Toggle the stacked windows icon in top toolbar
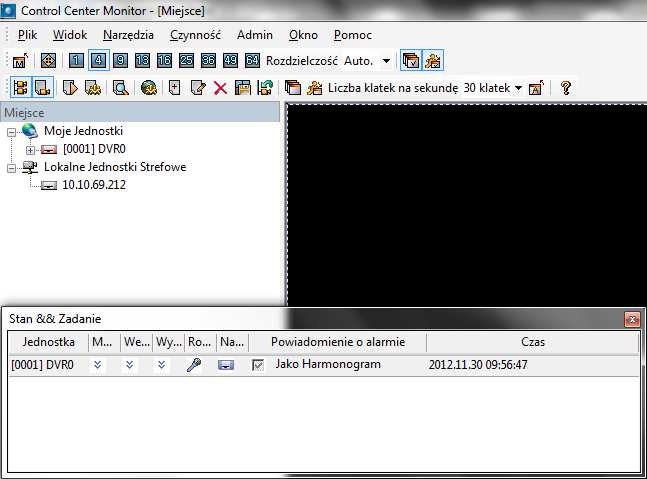Image resolution: width=647 pixels, height=479 pixels. tap(411, 61)
